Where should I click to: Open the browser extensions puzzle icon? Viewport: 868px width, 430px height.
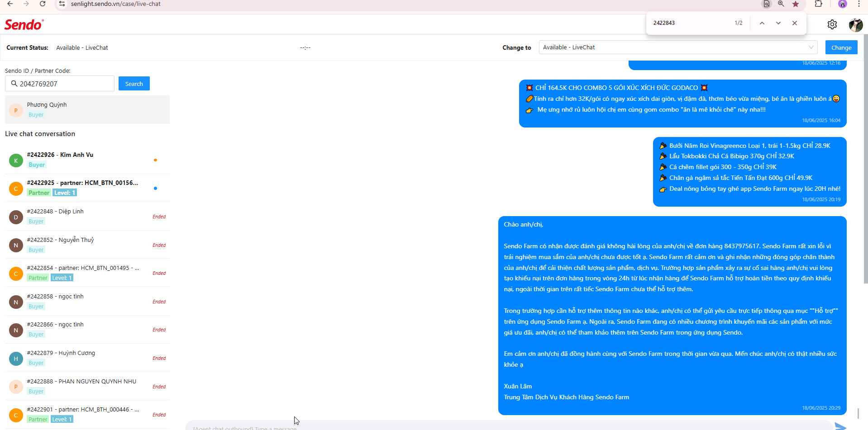(819, 4)
